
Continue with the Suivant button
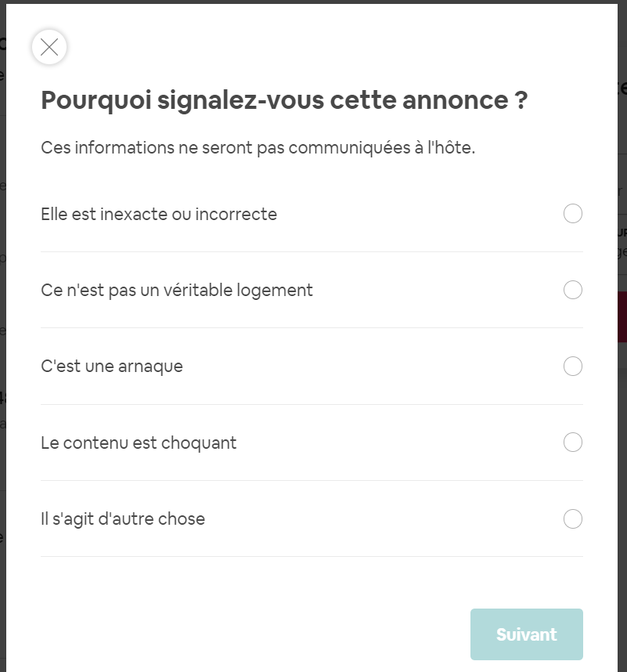[526, 634]
